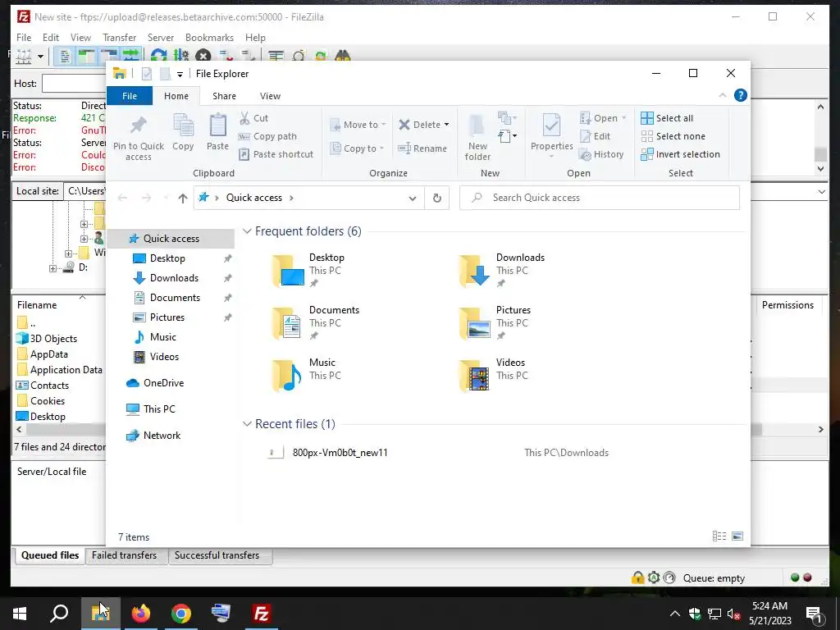Click Search Quick access field

click(x=600, y=198)
